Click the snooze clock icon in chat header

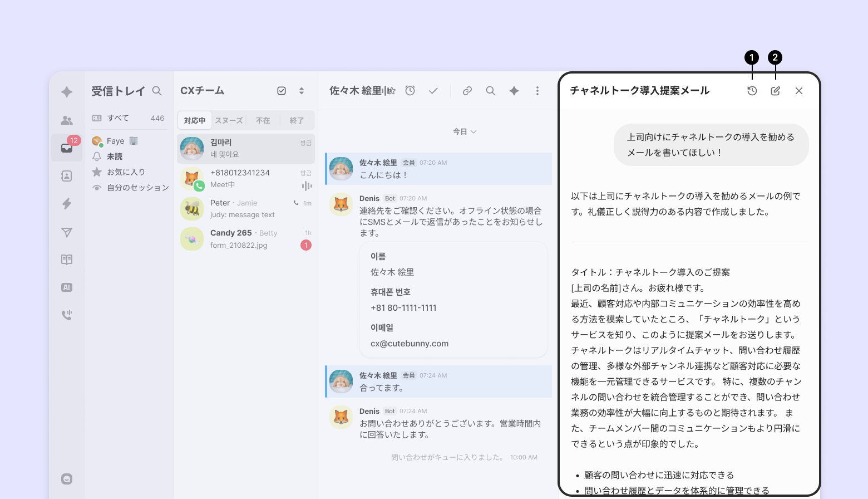[x=410, y=91]
